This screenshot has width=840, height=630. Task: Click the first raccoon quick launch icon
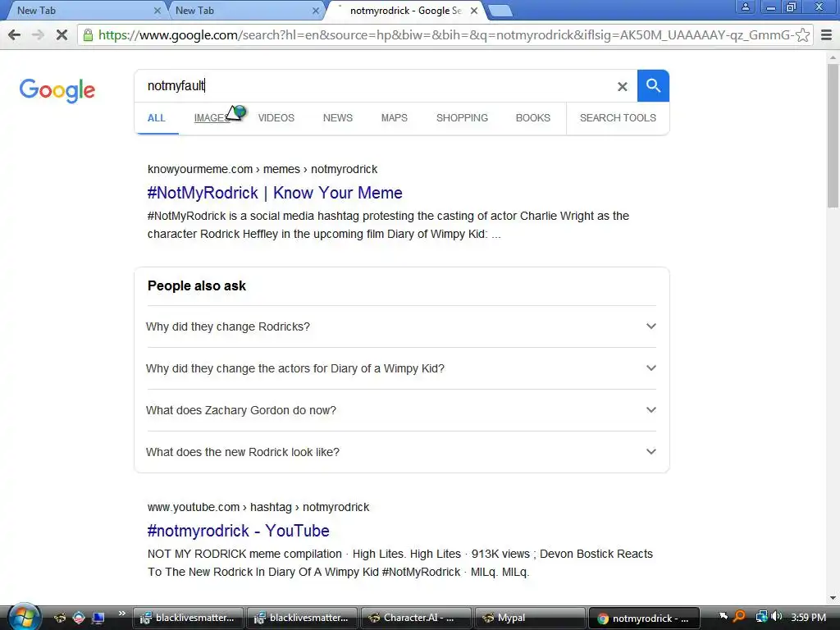coord(59,618)
